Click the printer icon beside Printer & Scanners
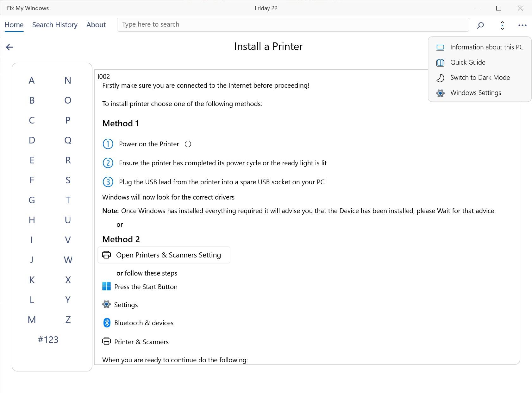 click(x=107, y=341)
